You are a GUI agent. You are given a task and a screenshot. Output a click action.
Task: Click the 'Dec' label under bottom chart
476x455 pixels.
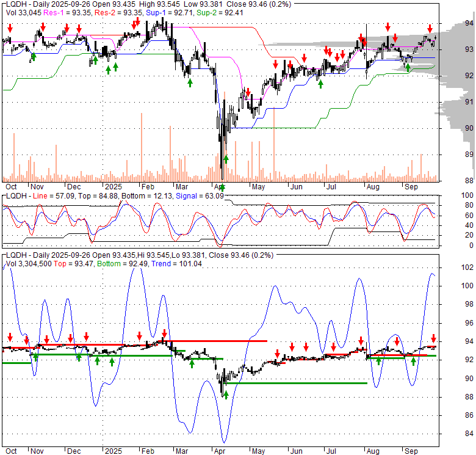coord(74,451)
